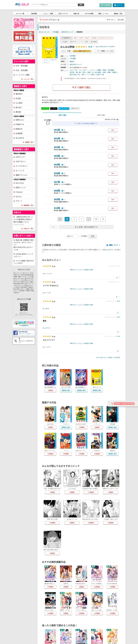This screenshot has width=138, height=644.
Task: Open the レビュー・感想 nav tab
Action: tap(48, 14)
